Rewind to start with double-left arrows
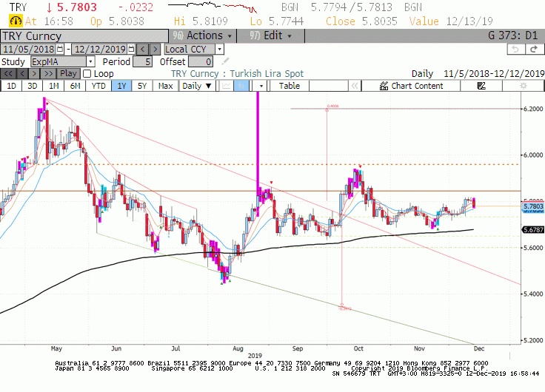545x392 pixels. (x=8, y=74)
